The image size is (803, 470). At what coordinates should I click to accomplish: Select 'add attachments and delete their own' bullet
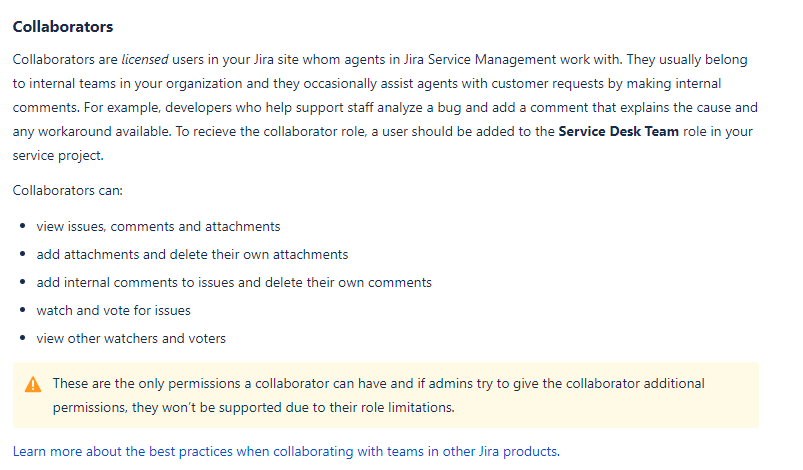point(192,254)
